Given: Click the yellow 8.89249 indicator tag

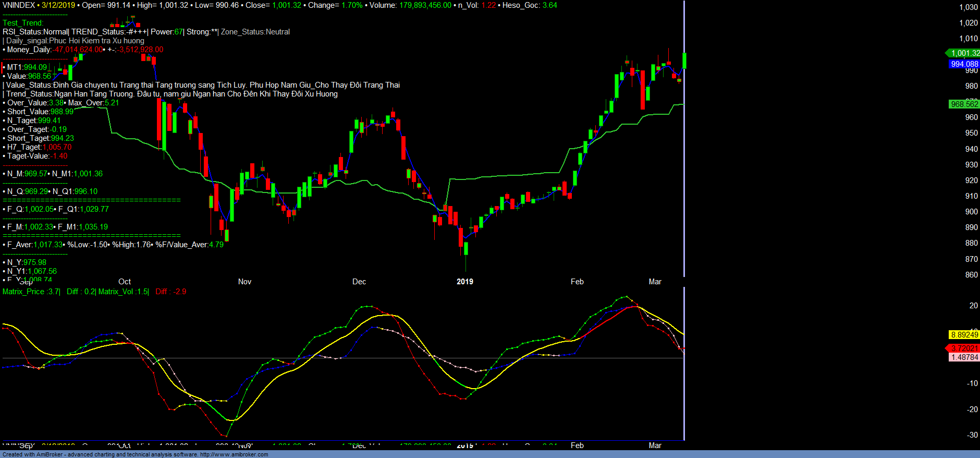Looking at the screenshot, I should (x=964, y=335).
